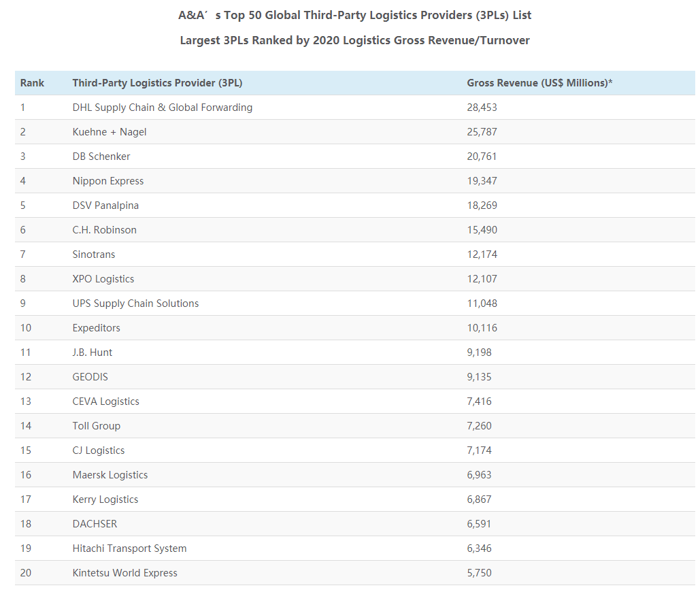Select the DB Schenker provider name
This screenshot has width=700, height=590.
pyautogui.click(x=101, y=157)
